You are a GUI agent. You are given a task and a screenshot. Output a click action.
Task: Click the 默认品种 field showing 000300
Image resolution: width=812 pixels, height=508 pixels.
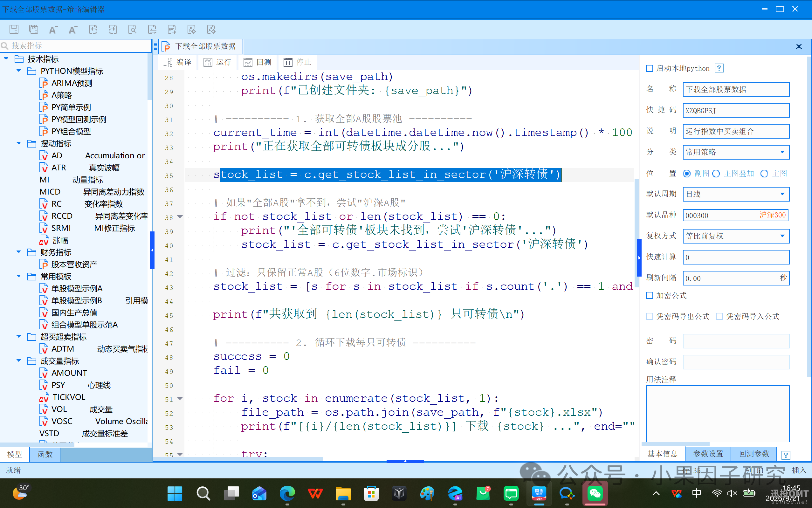[736, 215]
